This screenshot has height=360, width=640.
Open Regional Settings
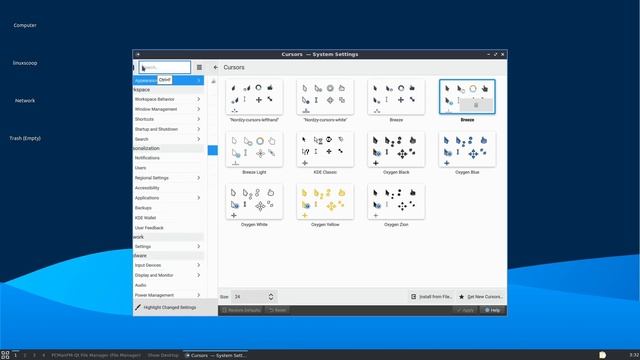point(168,178)
